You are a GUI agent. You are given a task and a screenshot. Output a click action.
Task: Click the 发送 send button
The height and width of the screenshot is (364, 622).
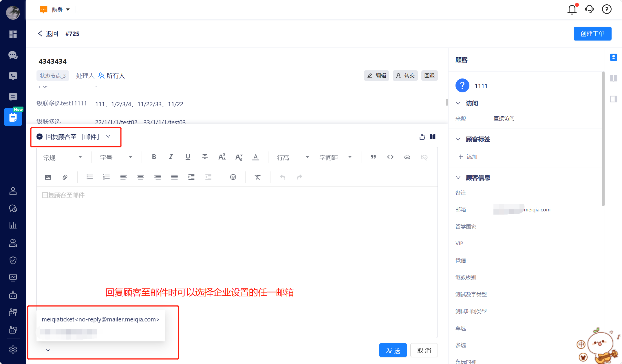coord(393,350)
